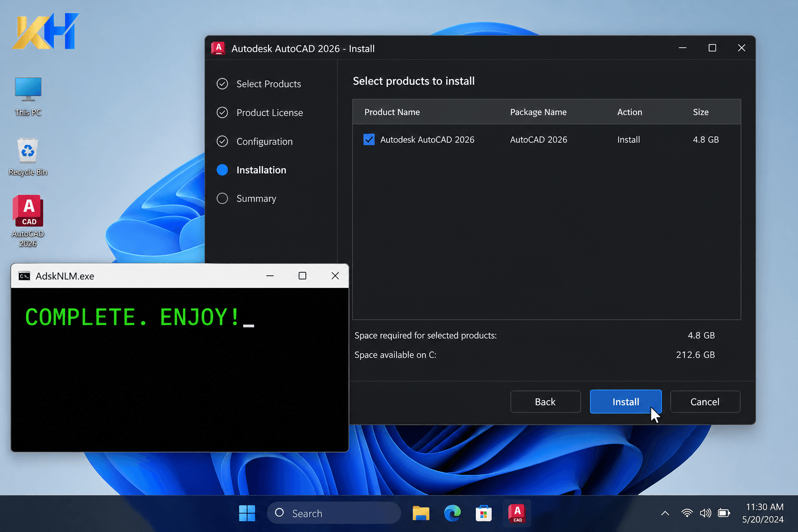Open Microsoft Store from the taskbar
Image resolution: width=798 pixels, height=532 pixels.
pyautogui.click(x=484, y=513)
